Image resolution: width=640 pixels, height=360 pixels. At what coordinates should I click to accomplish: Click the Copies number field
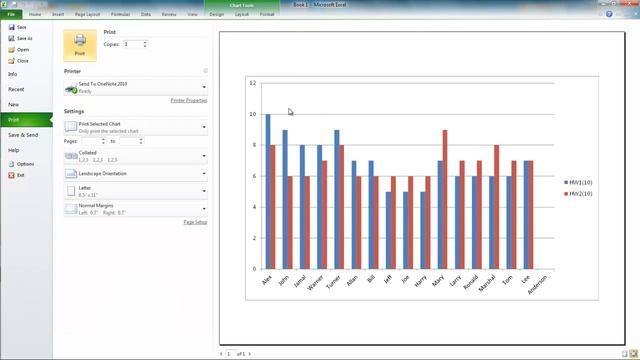(133, 44)
